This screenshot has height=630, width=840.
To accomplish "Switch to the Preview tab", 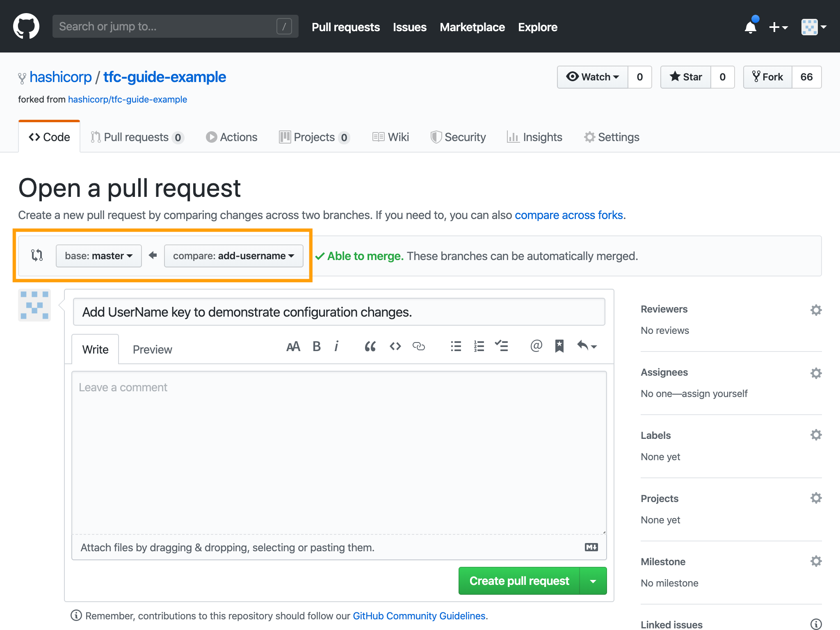I will (x=152, y=349).
